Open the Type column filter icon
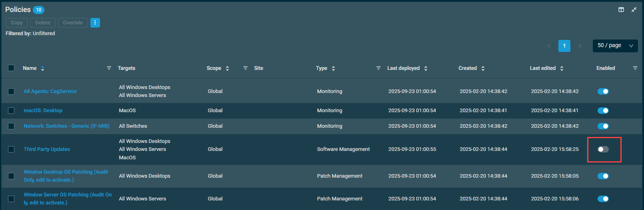The width and height of the screenshot is (644, 210). pyautogui.click(x=378, y=68)
